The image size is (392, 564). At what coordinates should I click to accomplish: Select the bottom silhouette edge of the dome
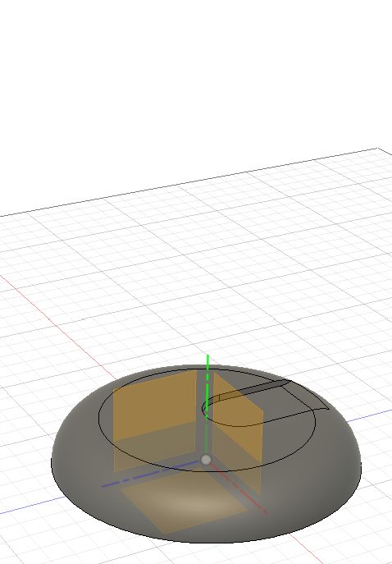point(207,543)
